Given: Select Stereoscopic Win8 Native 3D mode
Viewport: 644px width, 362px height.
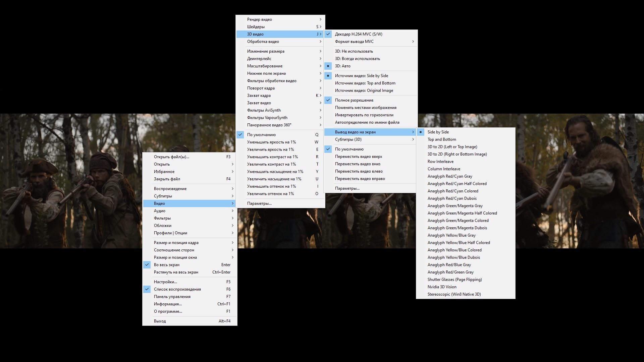Looking at the screenshot, I should point(454,294).
